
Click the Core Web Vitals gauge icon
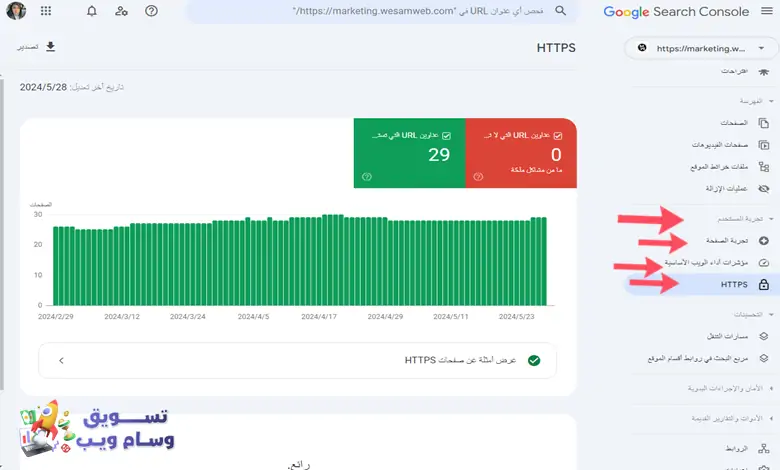pos(764,263)
